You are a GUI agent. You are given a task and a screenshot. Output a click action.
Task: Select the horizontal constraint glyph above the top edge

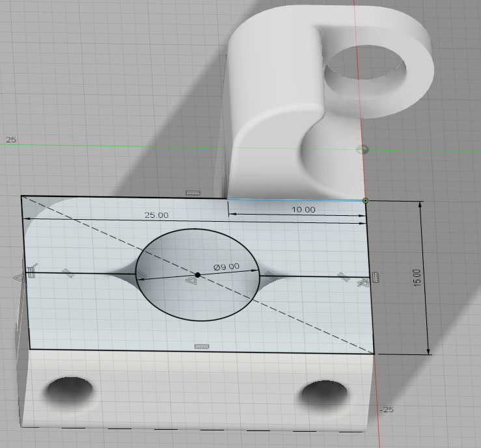click(x=193, y=193)
